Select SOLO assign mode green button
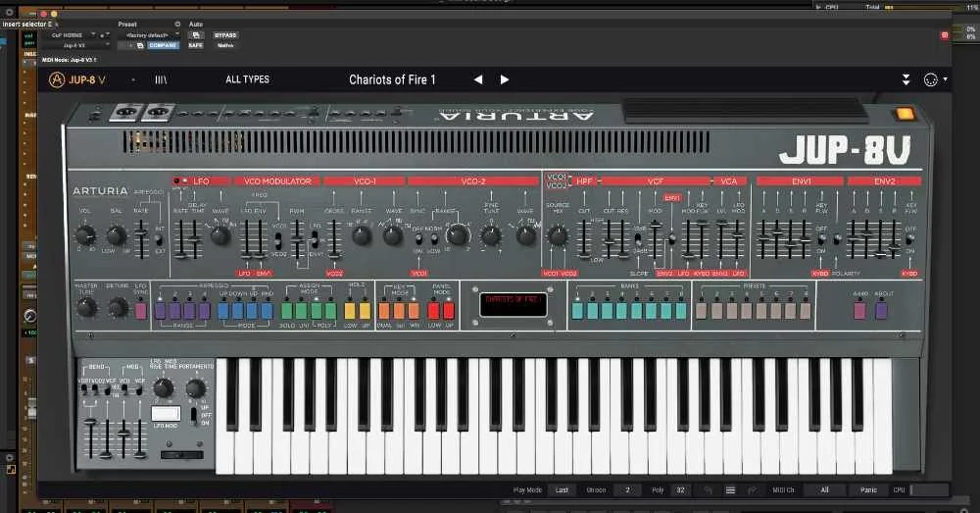 click(x=287, y=310)
